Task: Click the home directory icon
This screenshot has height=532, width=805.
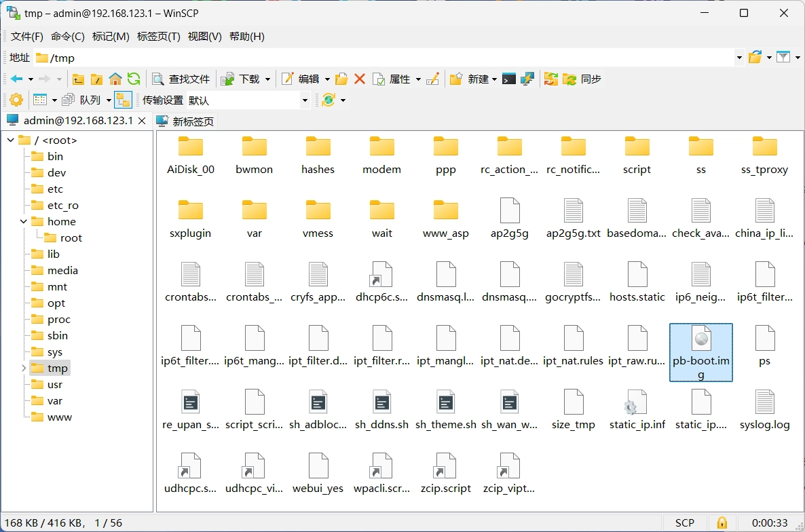Action: pos(115,79)
